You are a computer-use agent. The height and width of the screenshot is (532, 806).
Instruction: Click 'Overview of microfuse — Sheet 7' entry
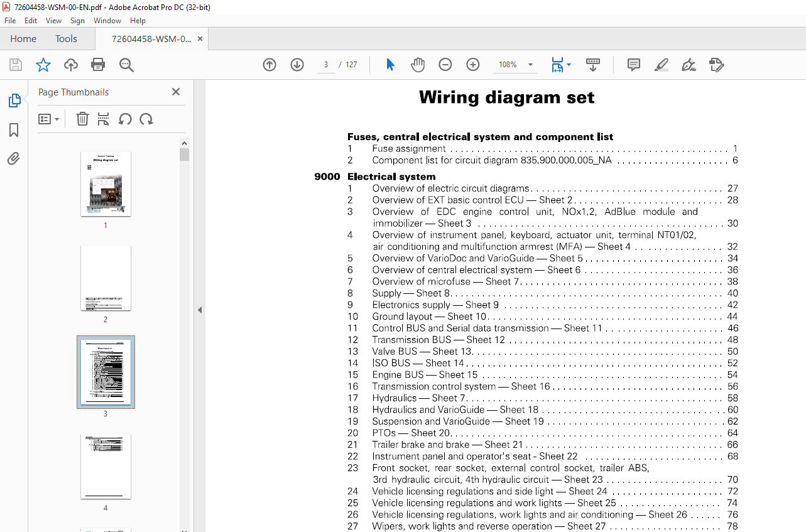coord(445,281)
